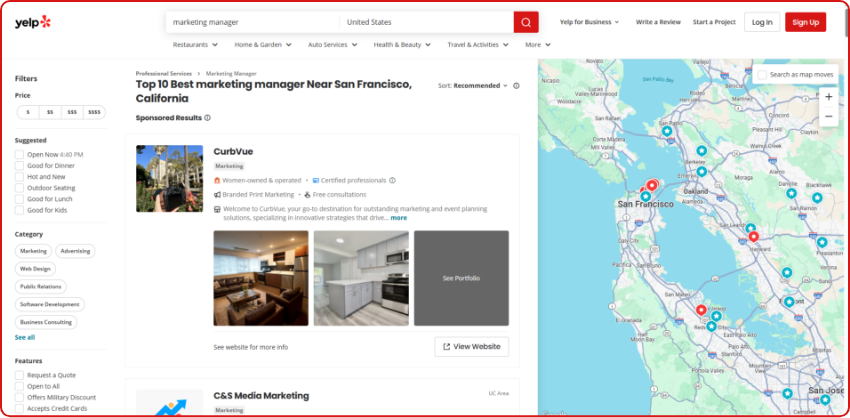
Task: Click info icon next to Sponsored Results
Action: coord(208,118)
